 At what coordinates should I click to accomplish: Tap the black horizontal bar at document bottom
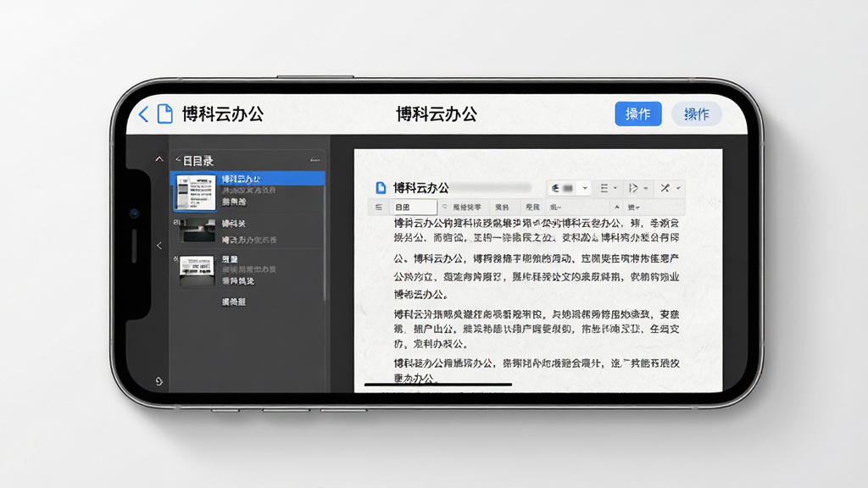tap(438, 384)
